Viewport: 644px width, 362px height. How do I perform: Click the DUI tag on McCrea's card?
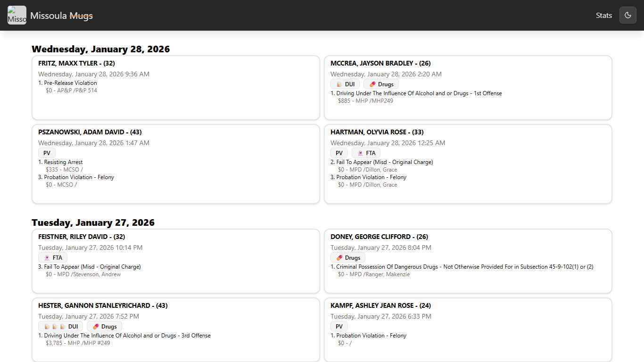click(x=345, y=84)
